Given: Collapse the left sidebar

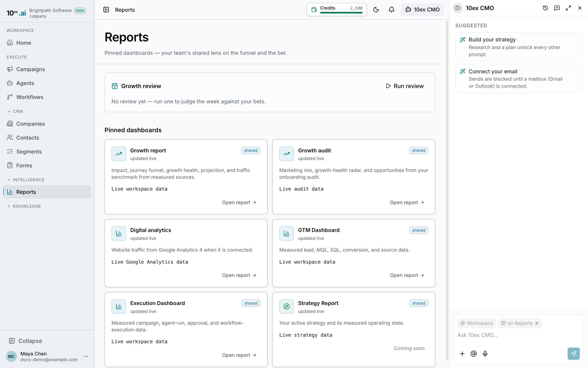Looking at the screenshot, I should 26,341.
